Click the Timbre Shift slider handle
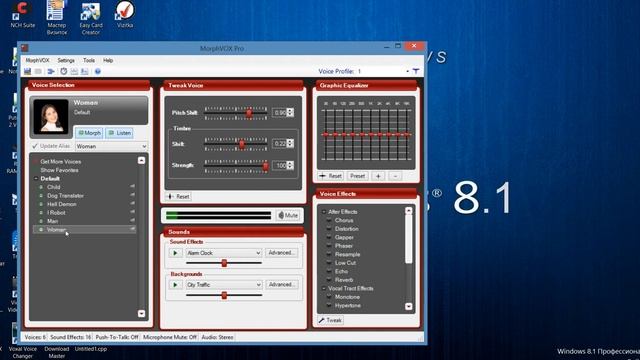Screen dimensions: 640x360 click(242, 144)
